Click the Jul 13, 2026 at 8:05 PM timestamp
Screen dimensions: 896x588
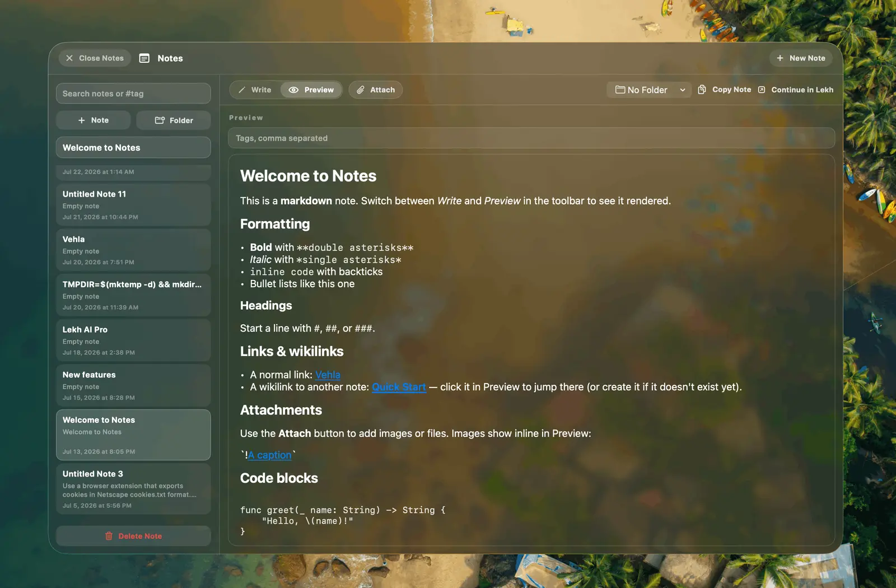pyautogui.click(x=99, y=452)
